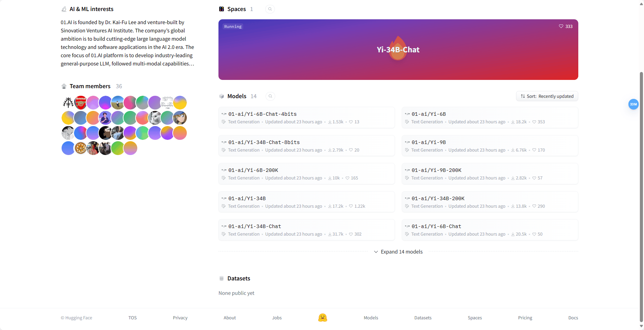Viewport: 644px width, 330px height.
Task: Go to Datasets in the footer
Action: pos(423,318)
